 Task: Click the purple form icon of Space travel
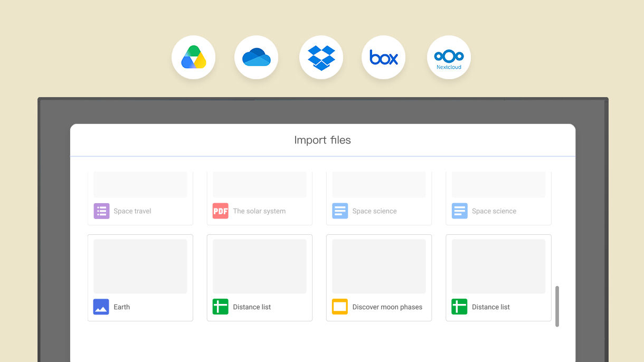[101, 211]
